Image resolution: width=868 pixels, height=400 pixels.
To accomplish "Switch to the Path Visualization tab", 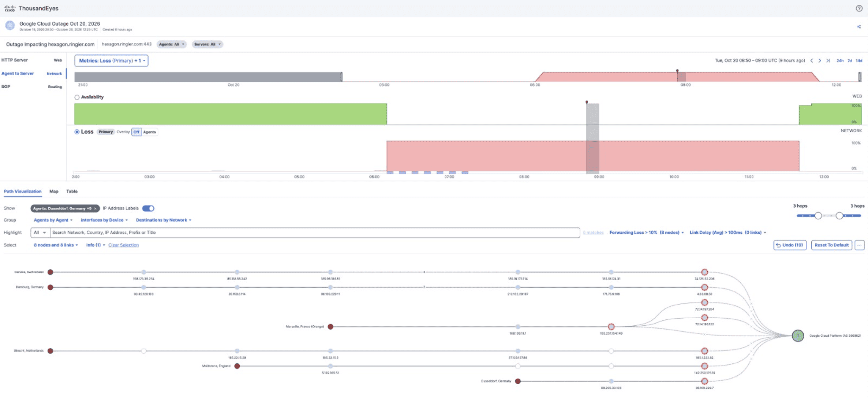I will (x=23, y=192).
